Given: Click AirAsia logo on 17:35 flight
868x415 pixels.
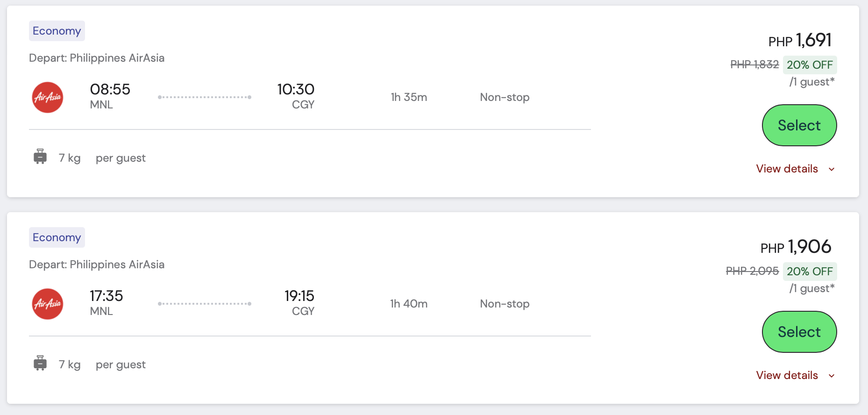Looking at the screenshot, I should [x=48, y=304].
